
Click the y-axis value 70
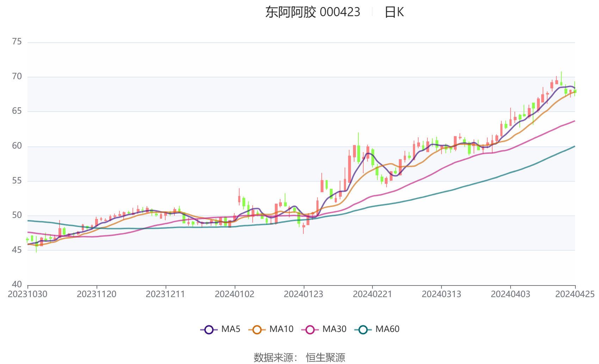(17, 77)
